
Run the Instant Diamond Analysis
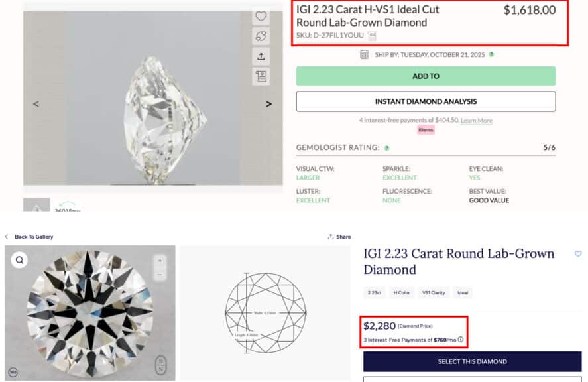coord(424,101)
